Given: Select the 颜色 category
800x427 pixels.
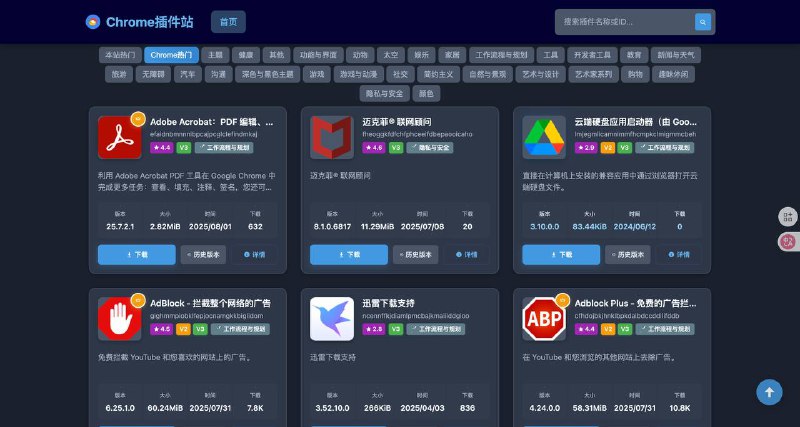Looking at the screenshot, I should pyautogui.click(x=426, y=94).
